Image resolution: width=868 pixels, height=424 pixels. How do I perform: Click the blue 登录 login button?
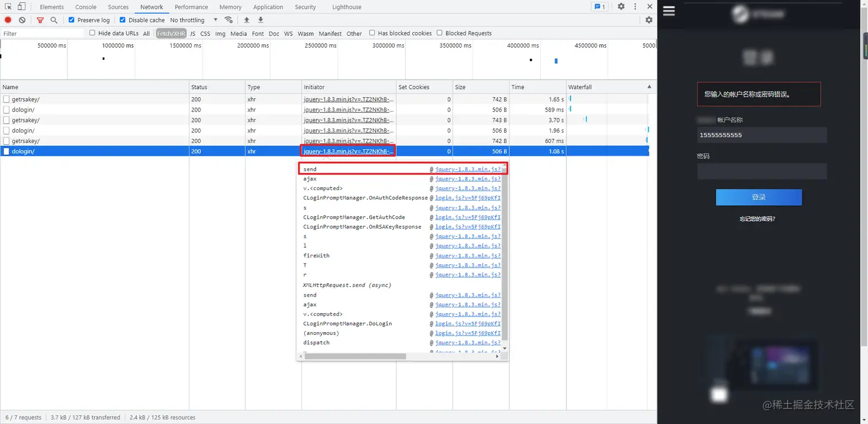(759, 197)
